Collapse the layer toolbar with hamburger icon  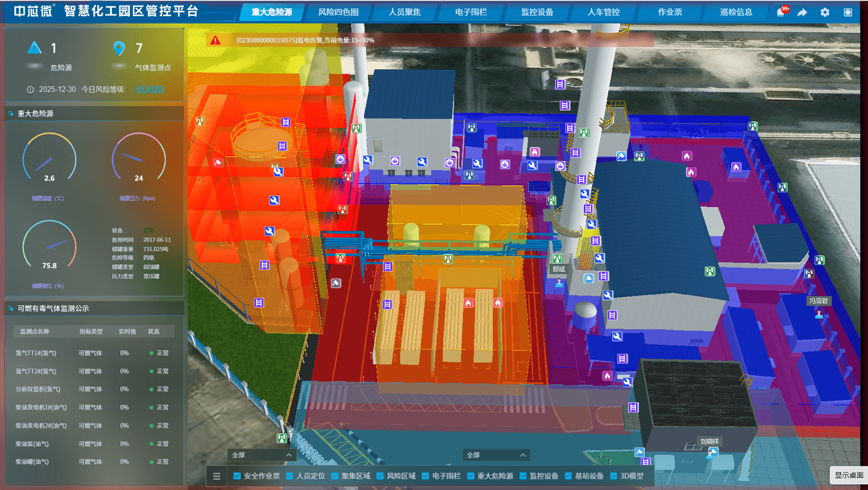pyautogui.click(x=217, y=476)
